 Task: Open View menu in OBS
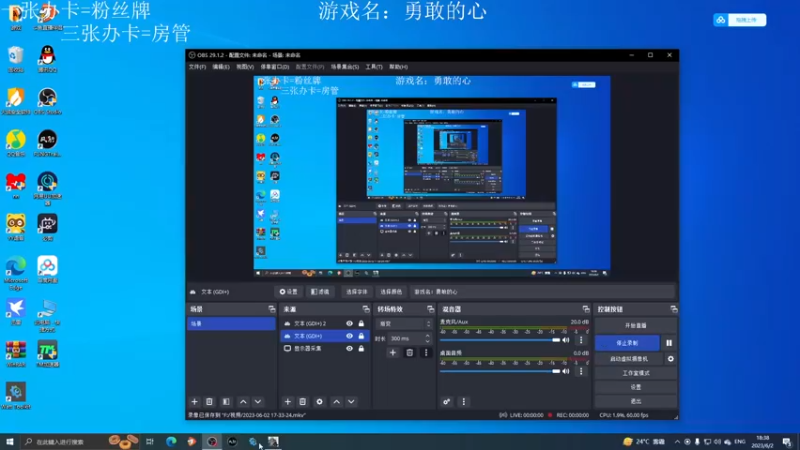pyautogui.click(x=245, y=67)
